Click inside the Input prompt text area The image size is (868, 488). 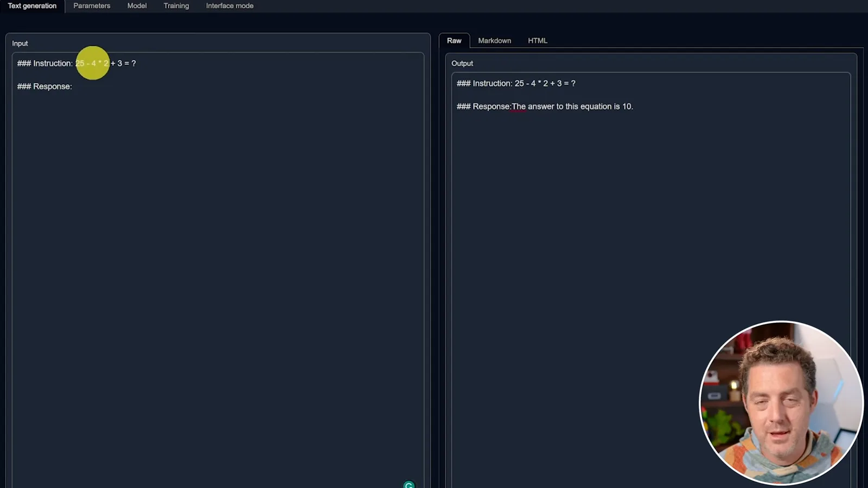coord(218,271)
